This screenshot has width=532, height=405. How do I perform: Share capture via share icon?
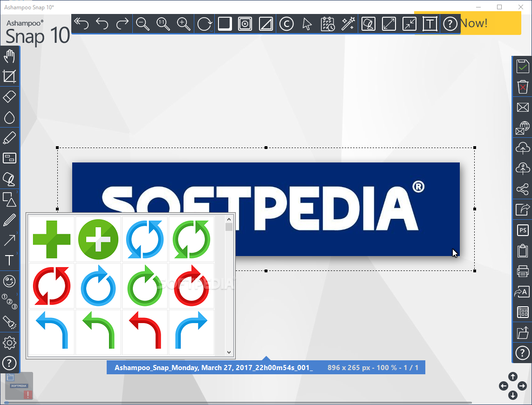coord(523,189)
